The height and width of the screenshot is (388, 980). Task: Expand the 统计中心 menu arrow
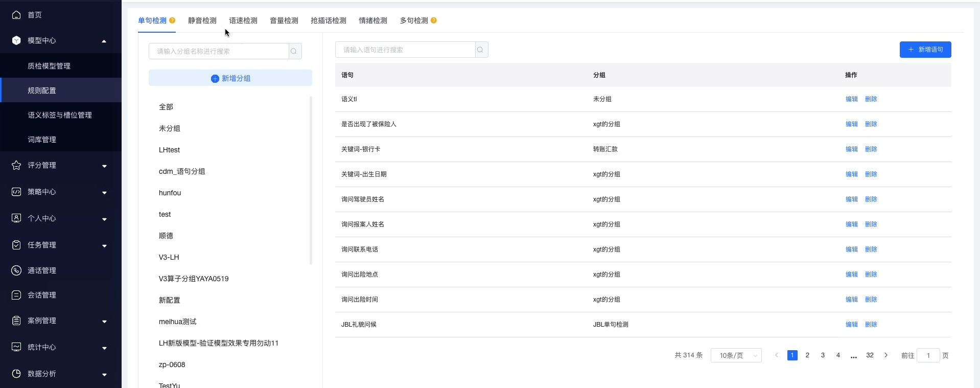[x=104, y=348]
